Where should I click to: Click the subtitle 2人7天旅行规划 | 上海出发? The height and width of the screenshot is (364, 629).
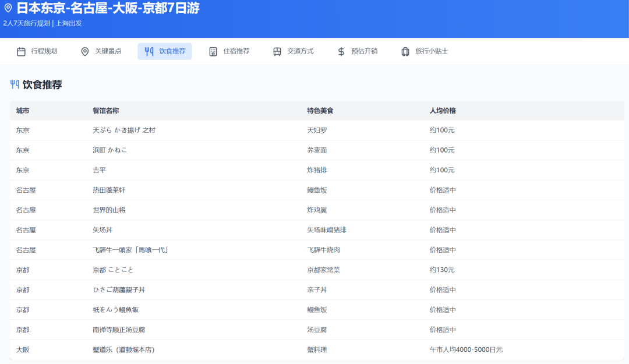tap(43, 23)
